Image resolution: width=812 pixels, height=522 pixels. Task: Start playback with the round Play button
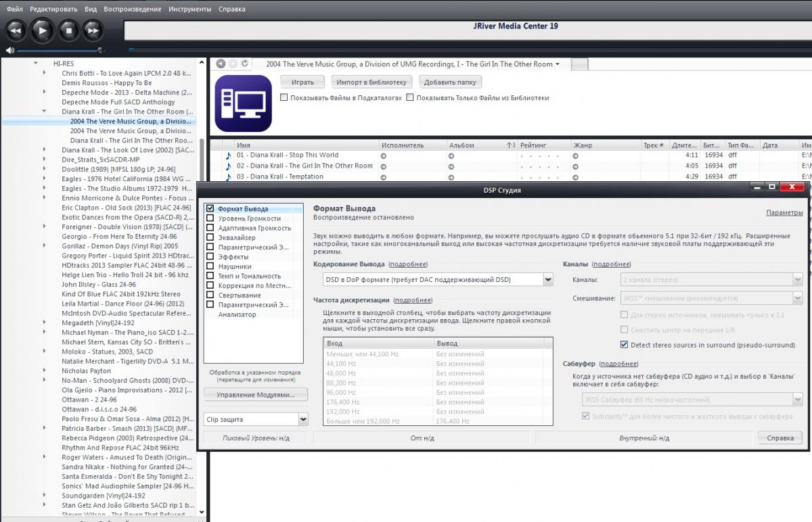[x=42, y=30]
